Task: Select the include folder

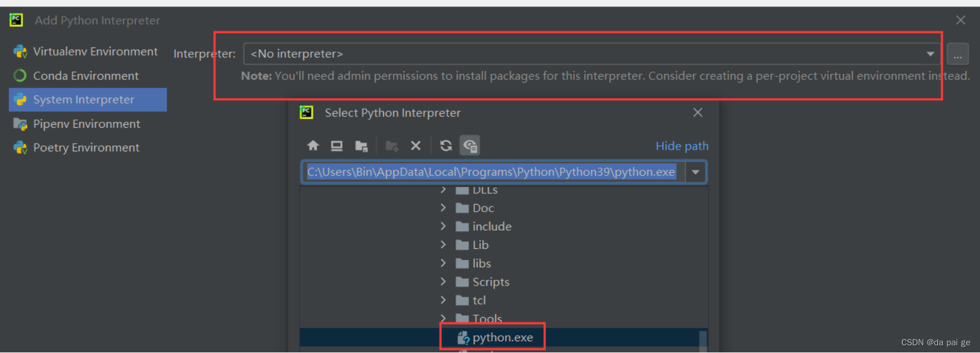Action: 484,226
